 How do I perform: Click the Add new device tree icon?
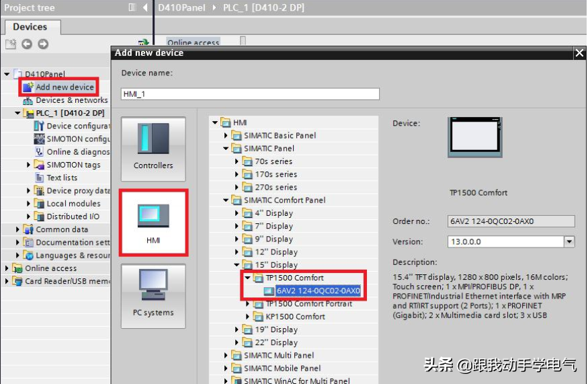point(28,87)
